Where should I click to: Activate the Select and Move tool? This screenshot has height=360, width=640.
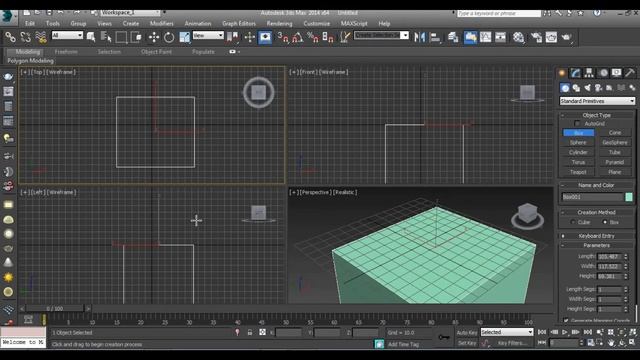tap(154, 37)
